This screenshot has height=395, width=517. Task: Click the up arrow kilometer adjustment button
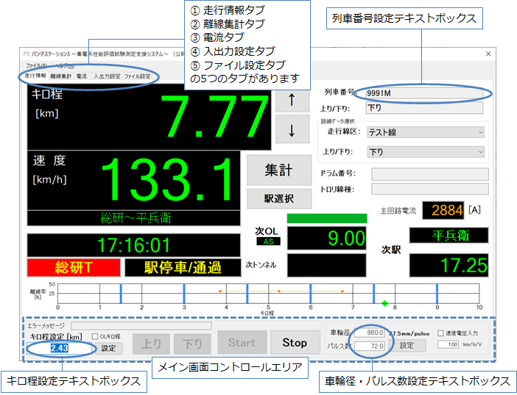tap(292, 100)
